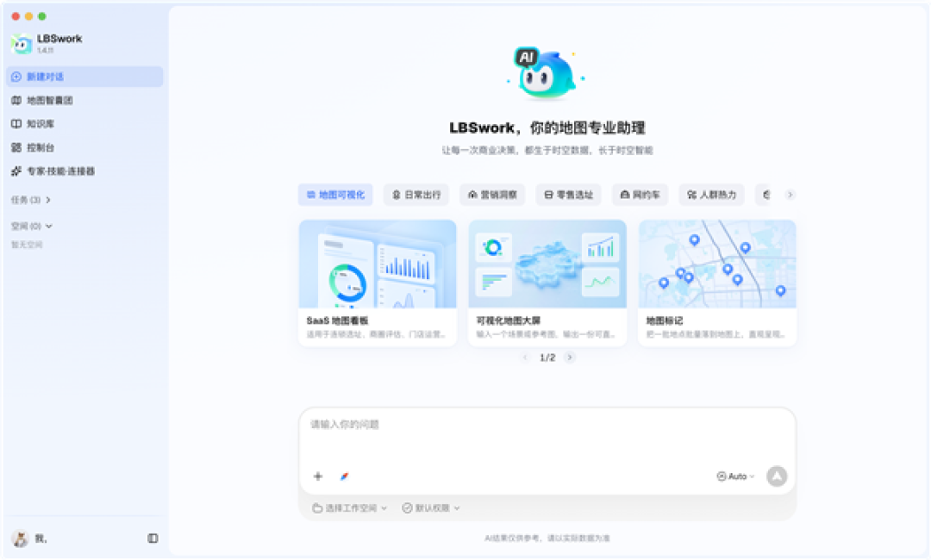Click the plus attachment icon in the input box
The image size is (931, 560).
pyautogui.click(x=317, y=476)
